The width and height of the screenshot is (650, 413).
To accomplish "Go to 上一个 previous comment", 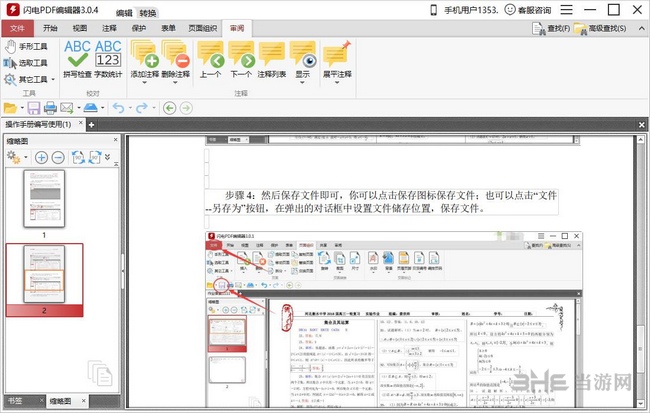I will coord(210,59).
